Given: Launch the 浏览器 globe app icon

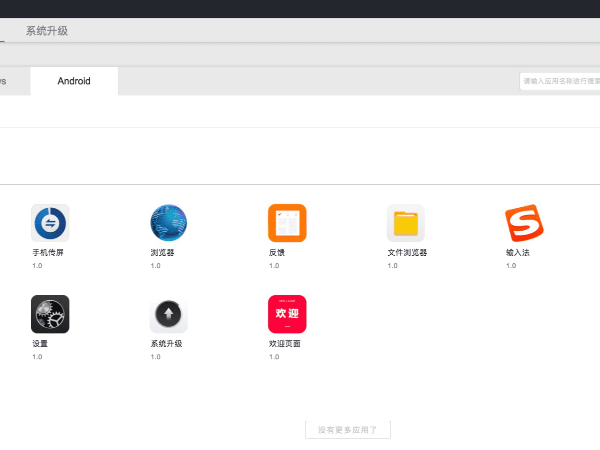Looking at the screenshot, I should tap(168, 223).
